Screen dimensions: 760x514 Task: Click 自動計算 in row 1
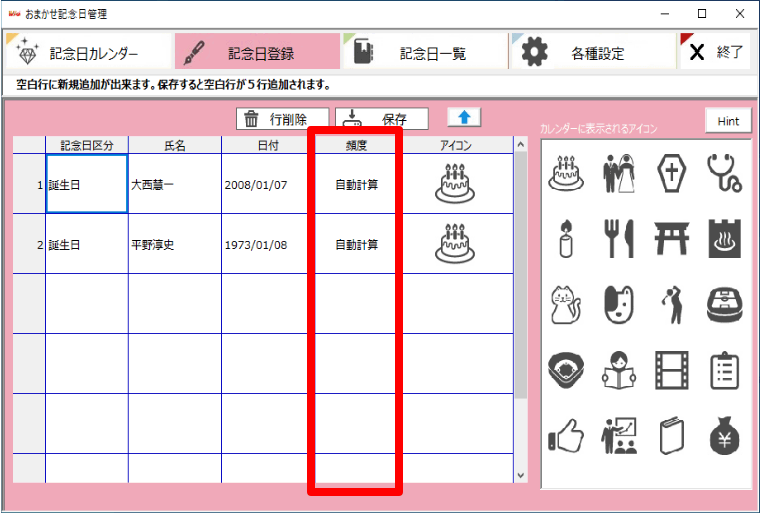coord(357,185)
